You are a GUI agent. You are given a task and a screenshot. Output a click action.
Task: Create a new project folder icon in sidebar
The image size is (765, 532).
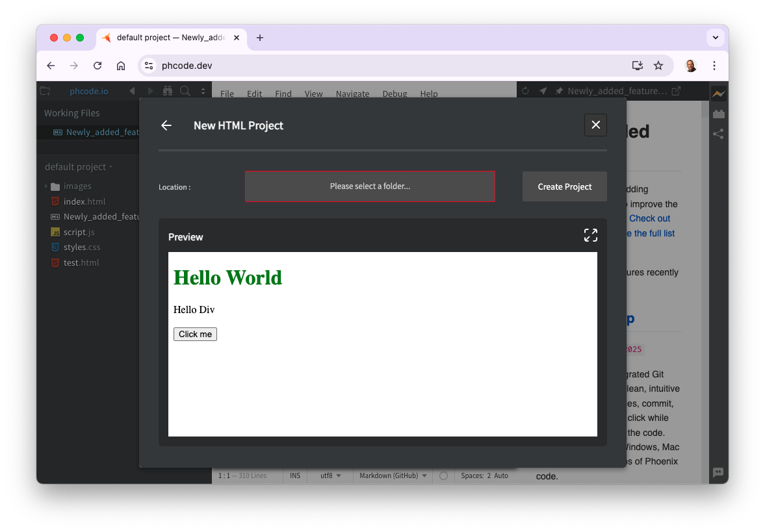45,91
